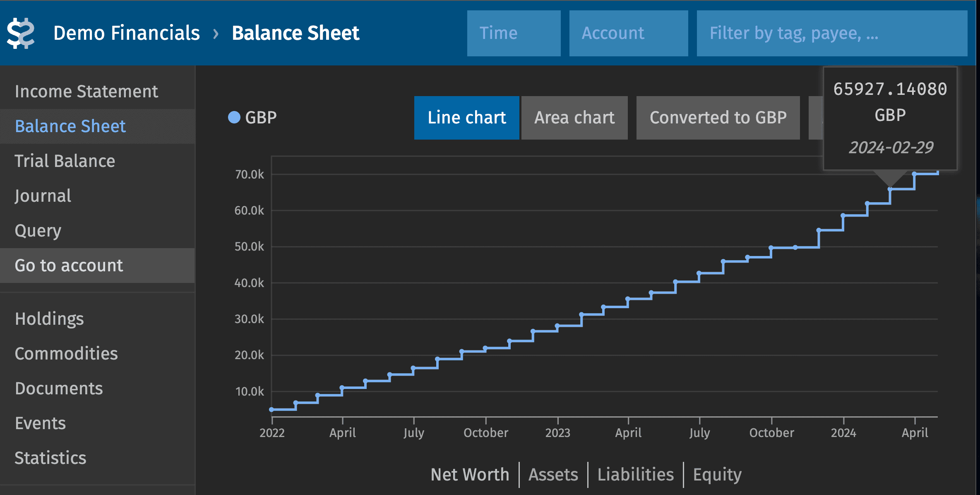This screenshot has width=980, height=495.
Task: Enable the Converted to GBP option
Action: click(718, 118)
